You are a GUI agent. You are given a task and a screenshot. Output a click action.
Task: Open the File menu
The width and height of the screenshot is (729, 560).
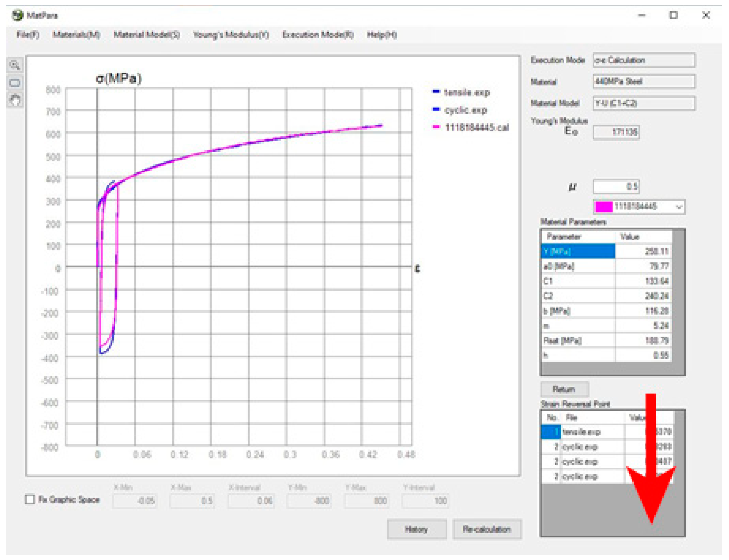28,35
